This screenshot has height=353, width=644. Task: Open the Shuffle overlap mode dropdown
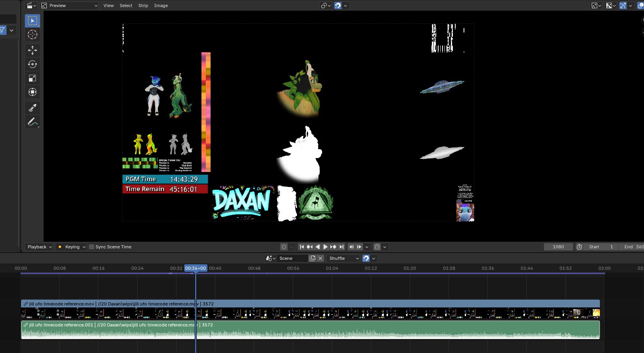[344, 258]
